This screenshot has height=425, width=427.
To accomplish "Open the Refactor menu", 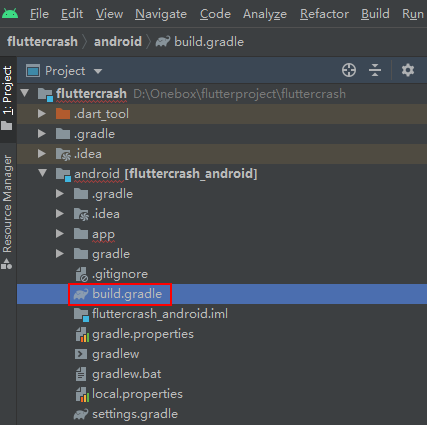I will tap(324, 14).
